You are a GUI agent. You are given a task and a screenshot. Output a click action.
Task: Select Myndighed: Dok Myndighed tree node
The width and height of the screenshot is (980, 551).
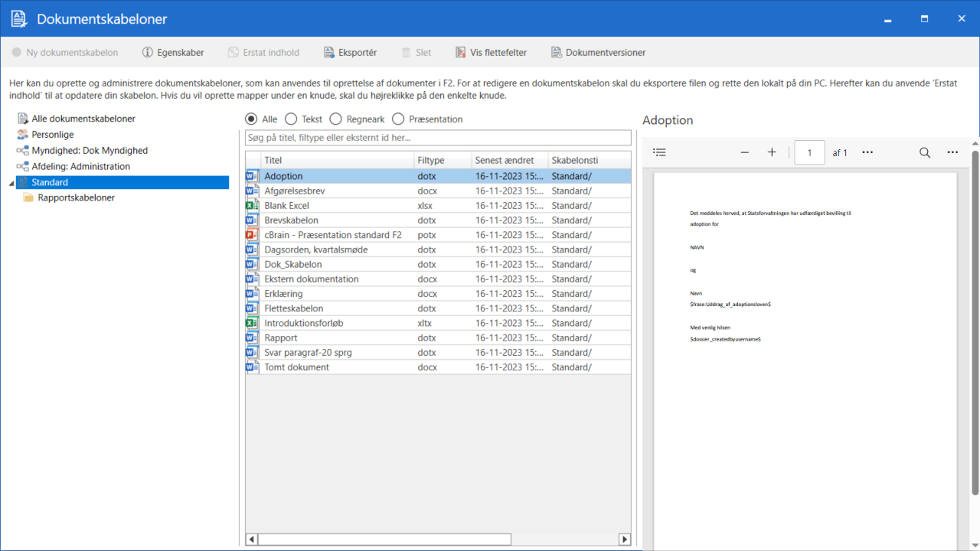(x=90, y=151)
